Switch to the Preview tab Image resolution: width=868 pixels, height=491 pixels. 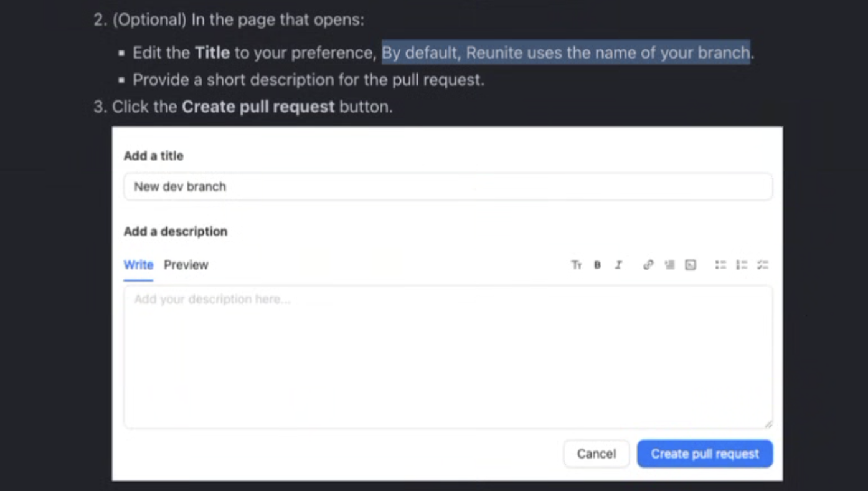tap(186, 265)
